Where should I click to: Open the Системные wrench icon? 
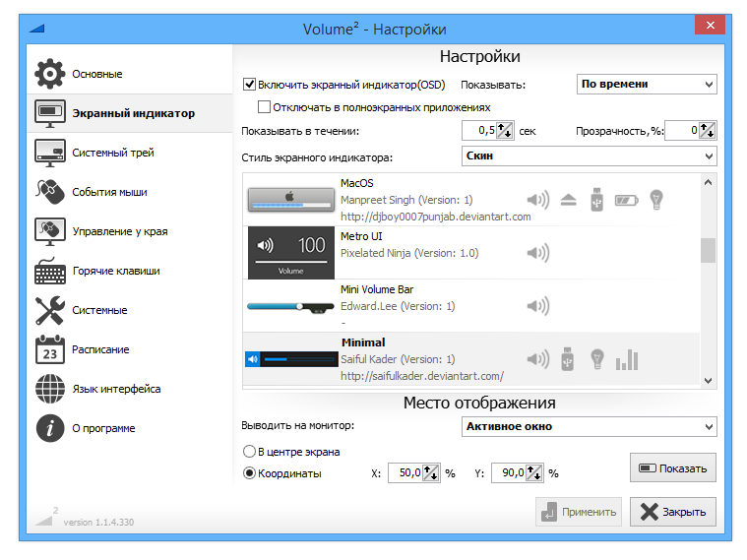click(x=50, y=310)
